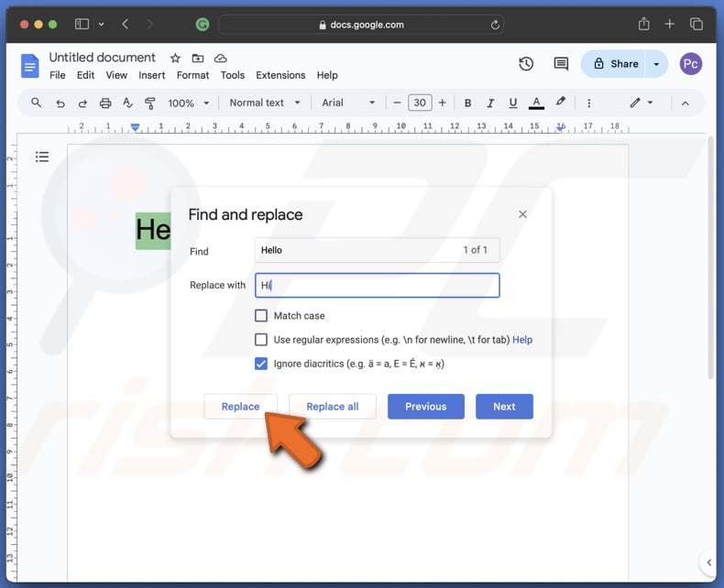
Task: Go to Next match
Action: pyautogui.click(x=504, y=407)
